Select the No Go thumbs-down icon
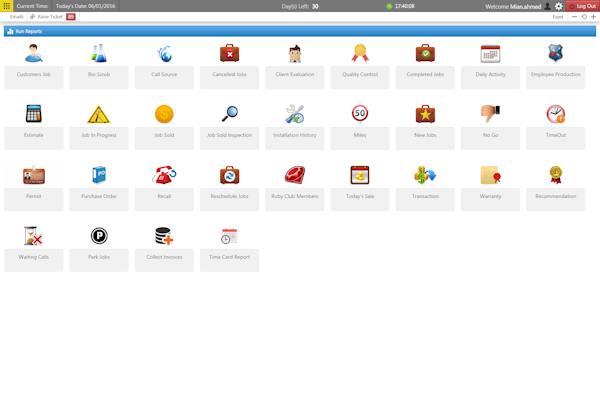The width and height of the screenshot is (600, 396). pos(491,114)
